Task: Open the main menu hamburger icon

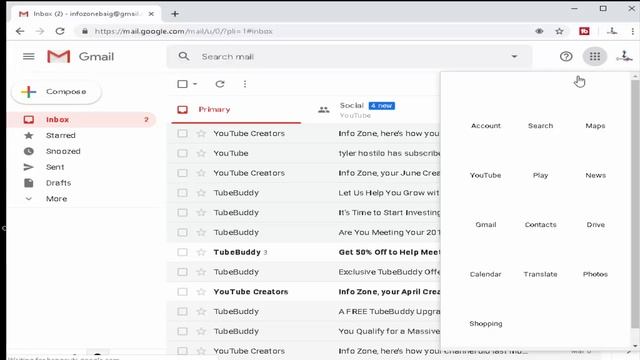Action: (x=29, y=56)
